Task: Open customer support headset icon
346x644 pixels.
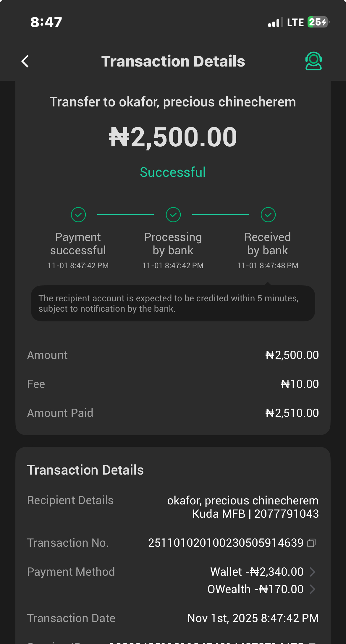Action: [313, 61]
